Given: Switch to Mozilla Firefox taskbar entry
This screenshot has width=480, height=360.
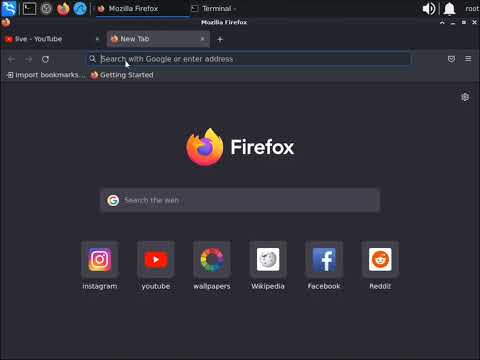Looking at the screenshot, I should point(142,9).
